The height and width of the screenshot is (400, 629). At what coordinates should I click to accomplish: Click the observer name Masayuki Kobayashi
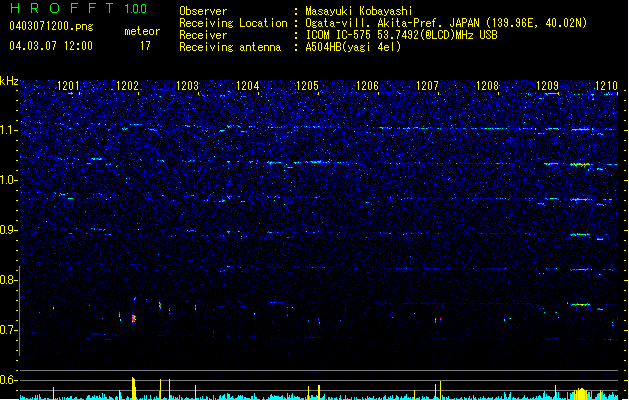point(359,11)
